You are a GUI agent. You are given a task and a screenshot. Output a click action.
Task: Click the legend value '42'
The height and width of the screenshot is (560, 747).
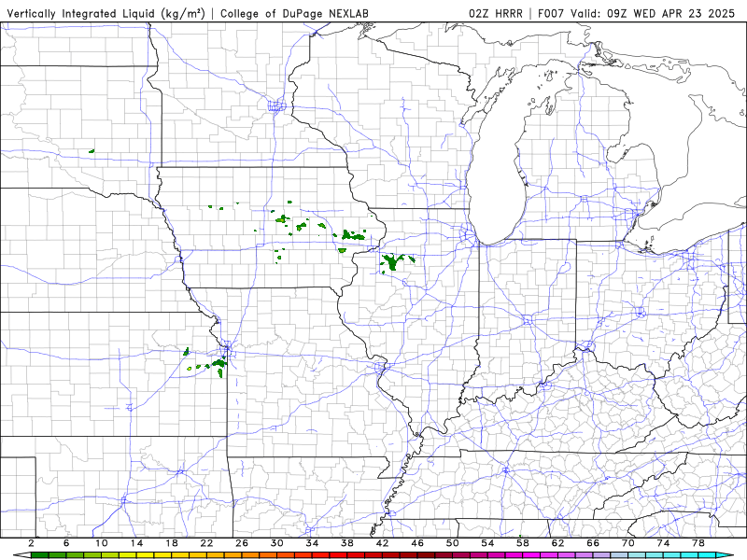point(383,543)
